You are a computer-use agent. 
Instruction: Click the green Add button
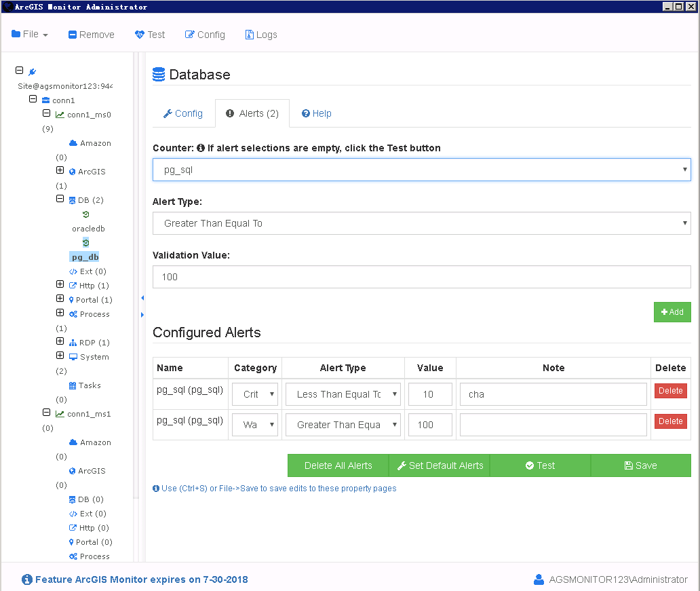click(672, 312)
